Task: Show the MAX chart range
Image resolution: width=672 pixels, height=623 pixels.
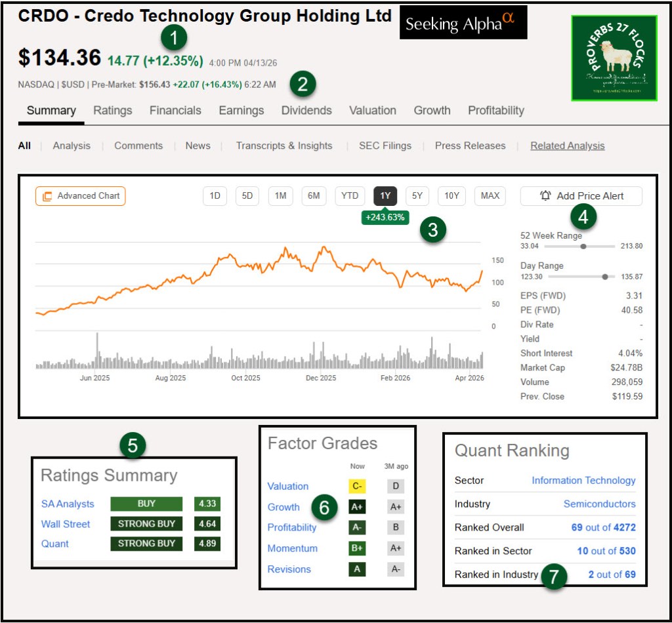Action: coord(490,196)
